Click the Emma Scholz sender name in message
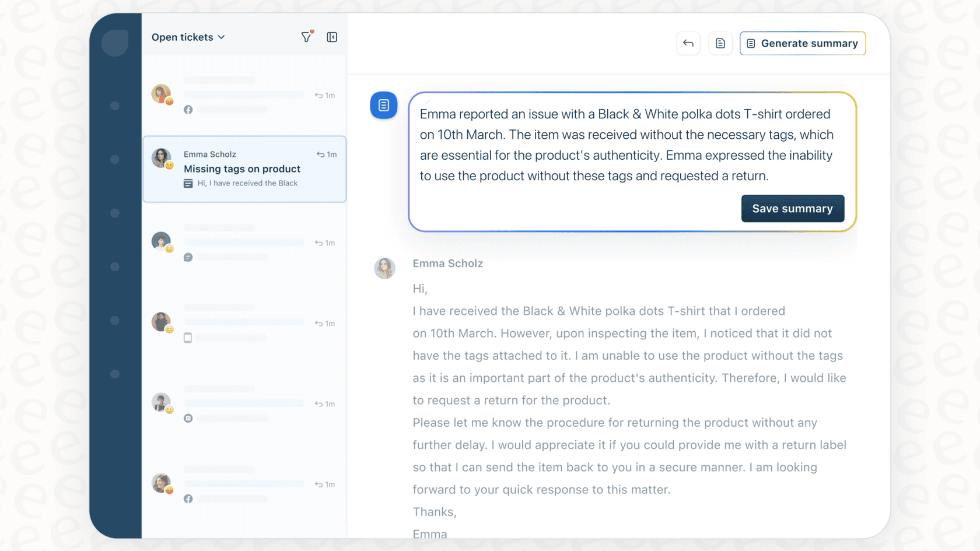Viewport: 980px width, 551px height. pos(447,264)
